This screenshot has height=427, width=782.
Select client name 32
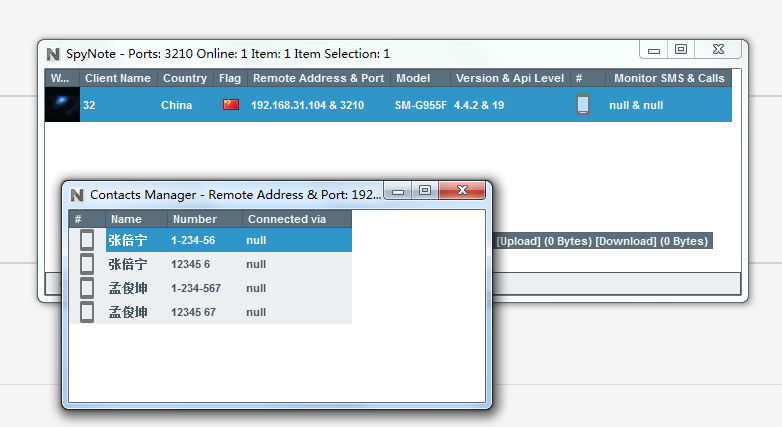click(x=89, y=105)
